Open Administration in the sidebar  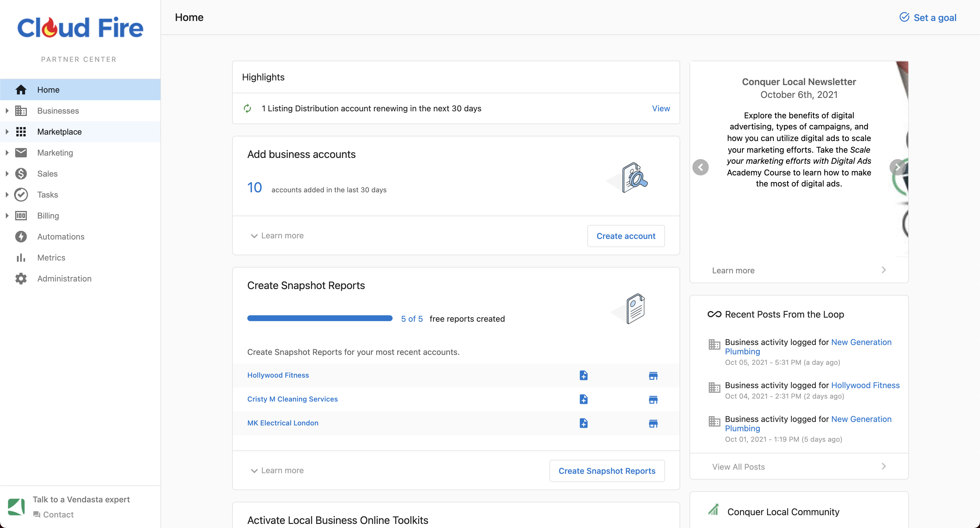click(x=80, y=279)
